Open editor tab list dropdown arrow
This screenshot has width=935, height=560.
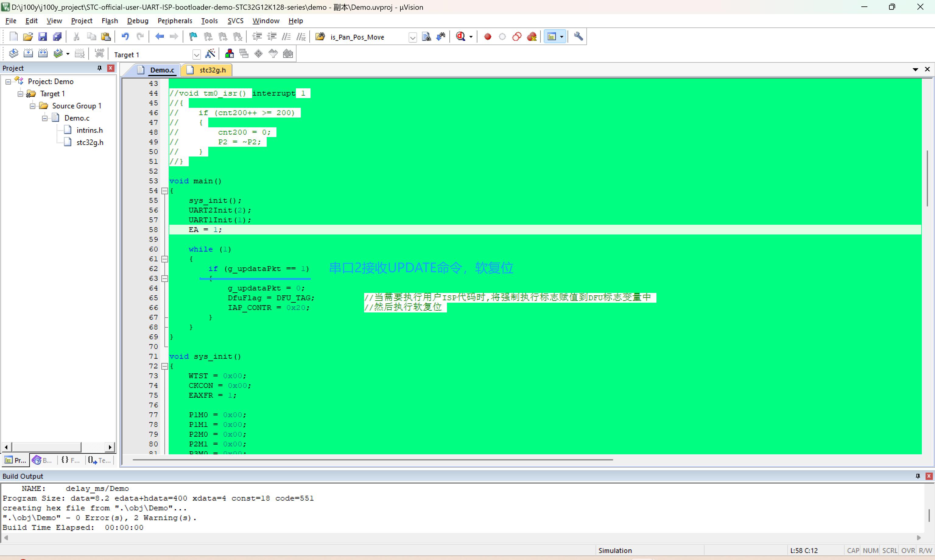pyautogui.click(x=916, y=69)
